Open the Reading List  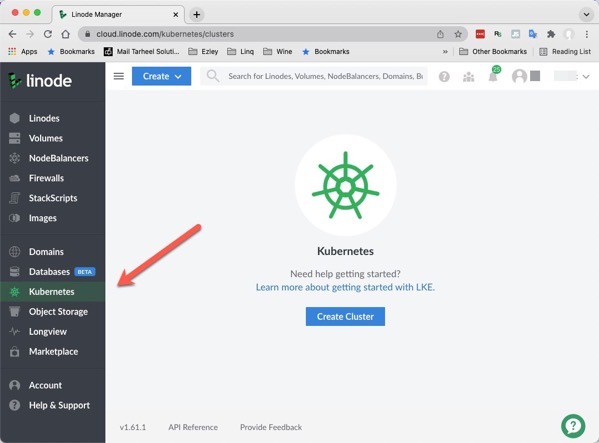565,52
